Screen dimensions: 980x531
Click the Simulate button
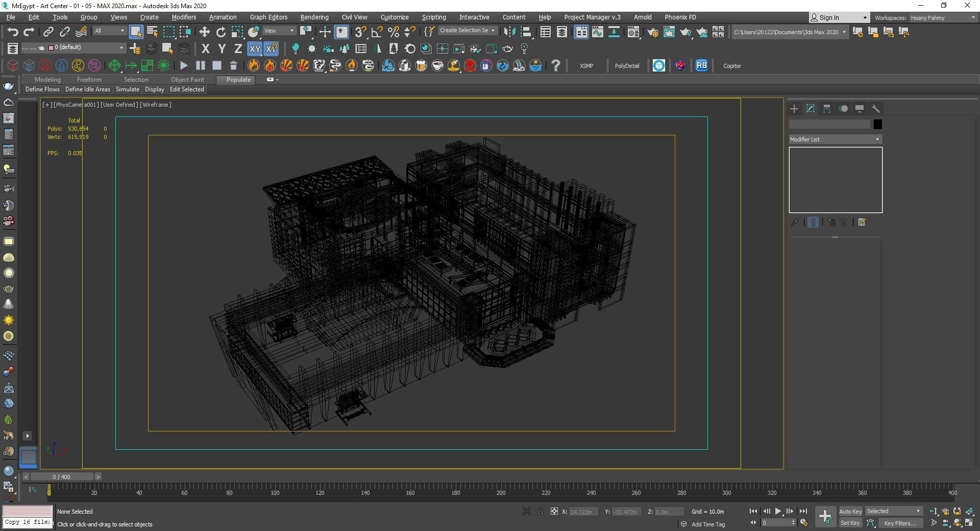(127, 89)
